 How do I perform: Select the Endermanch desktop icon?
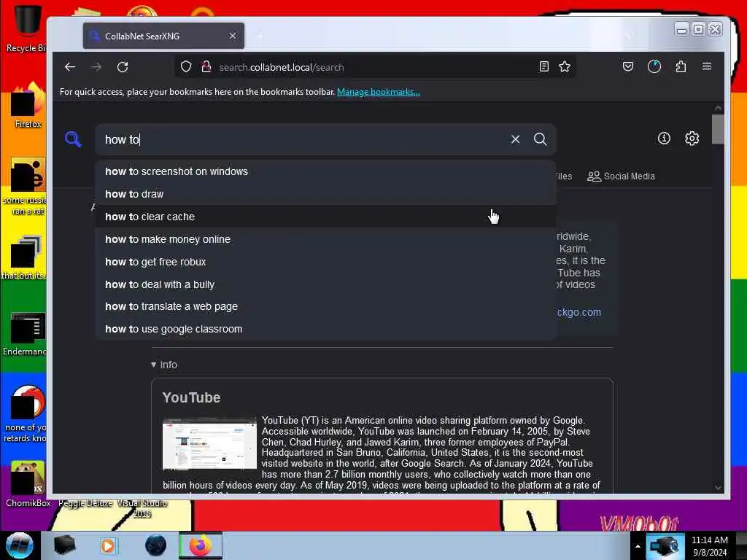tap(25, 334)
